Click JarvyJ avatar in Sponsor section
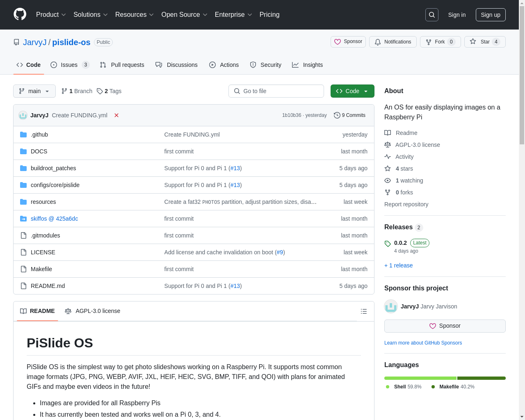This screenshot has width=525, height=420. coord(391,306)
